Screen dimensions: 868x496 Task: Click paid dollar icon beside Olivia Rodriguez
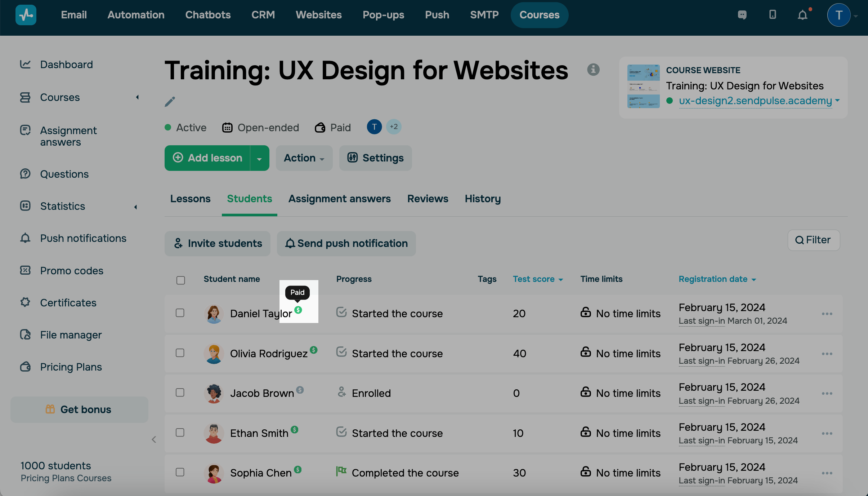(x=314, y=350)
